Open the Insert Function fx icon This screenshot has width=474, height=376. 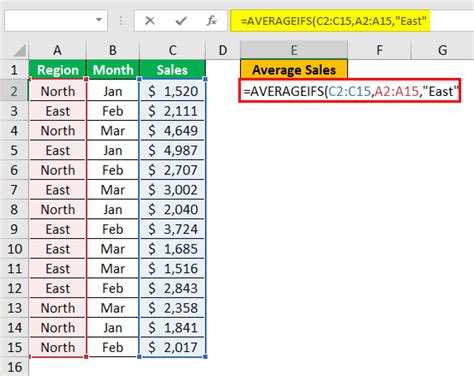(211, 21)
